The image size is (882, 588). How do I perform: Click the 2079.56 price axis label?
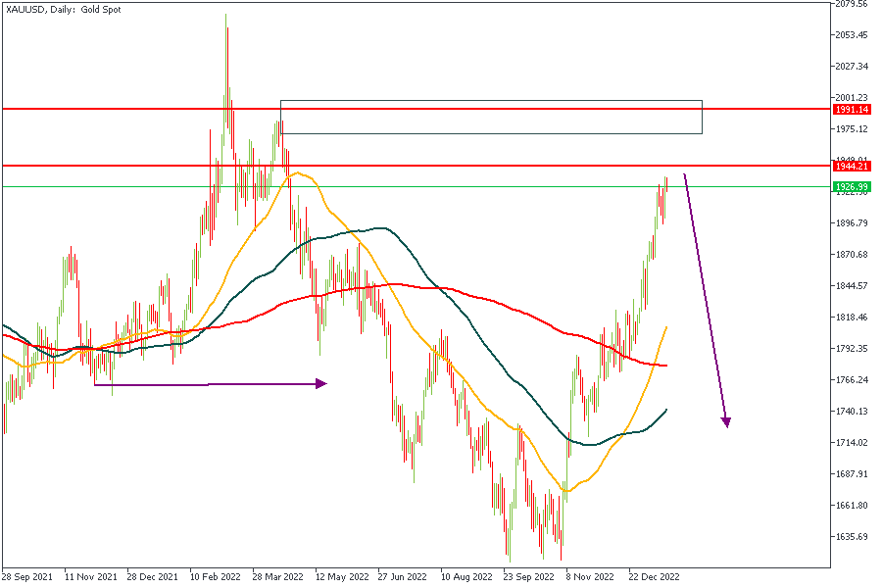851,4
